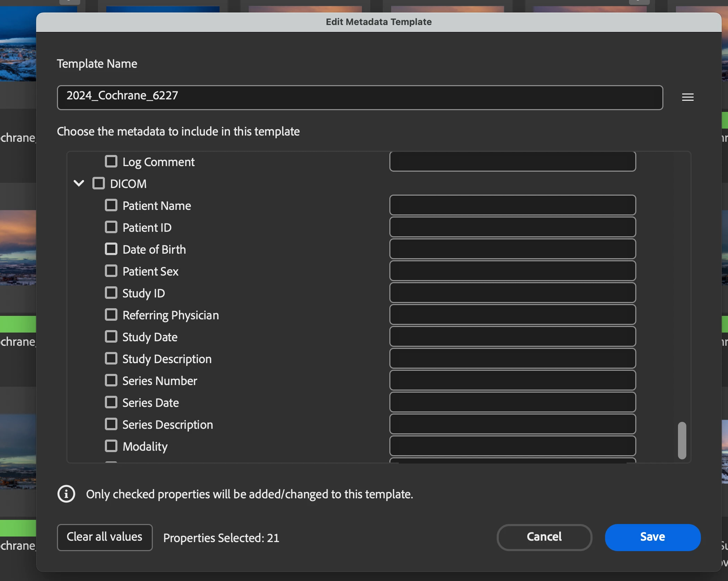Click the Cancel button
This screenshot has height=581, width=728.
(544, 537)
